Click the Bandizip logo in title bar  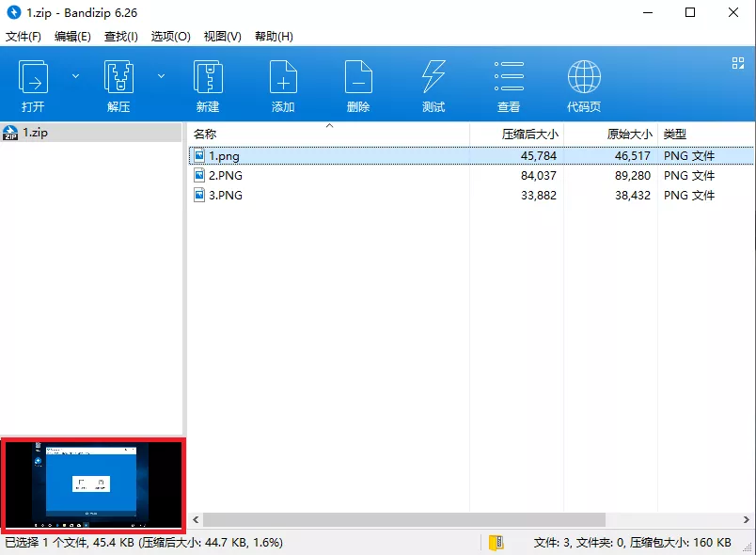(14, 12)
